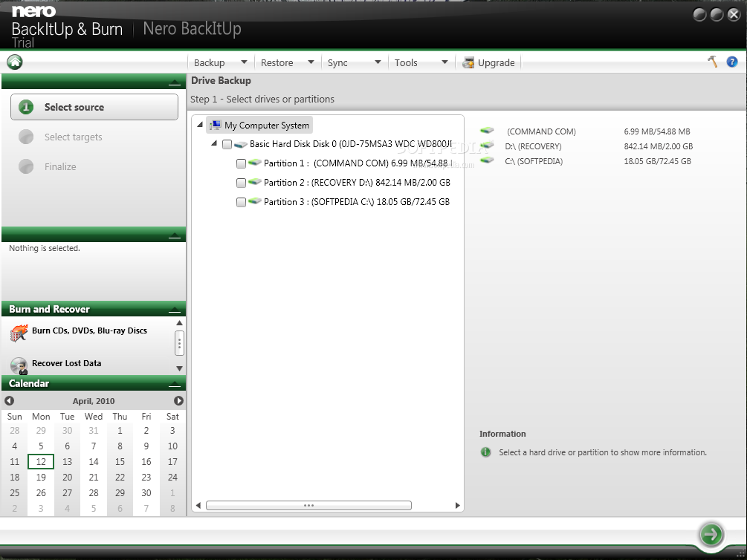Collapse the Nothing is selected panel

[x=175, y=235]
